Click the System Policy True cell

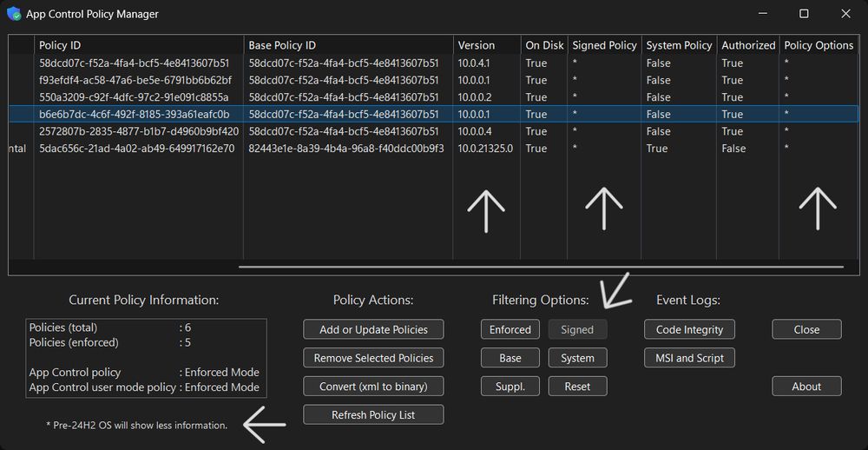(656, 149)
